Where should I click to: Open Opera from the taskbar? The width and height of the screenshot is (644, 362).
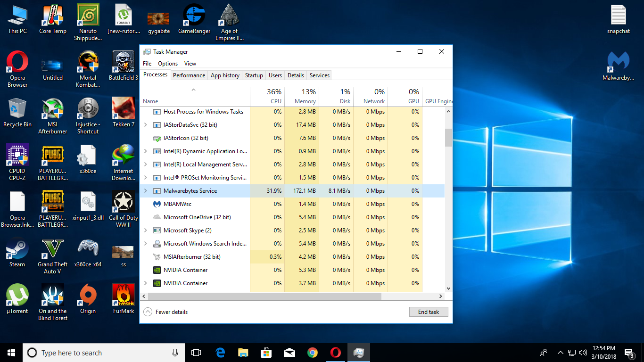tap(335, 353)
